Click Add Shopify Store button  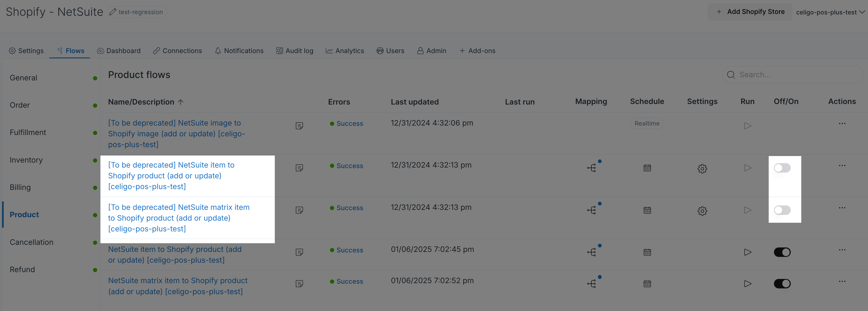coord(750,12)
